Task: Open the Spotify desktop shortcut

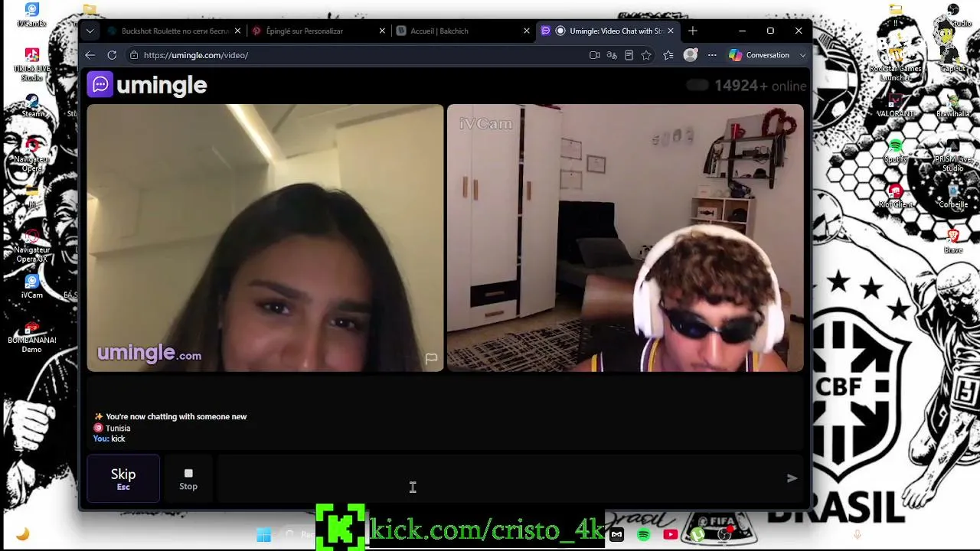Action: click(895, 151)
